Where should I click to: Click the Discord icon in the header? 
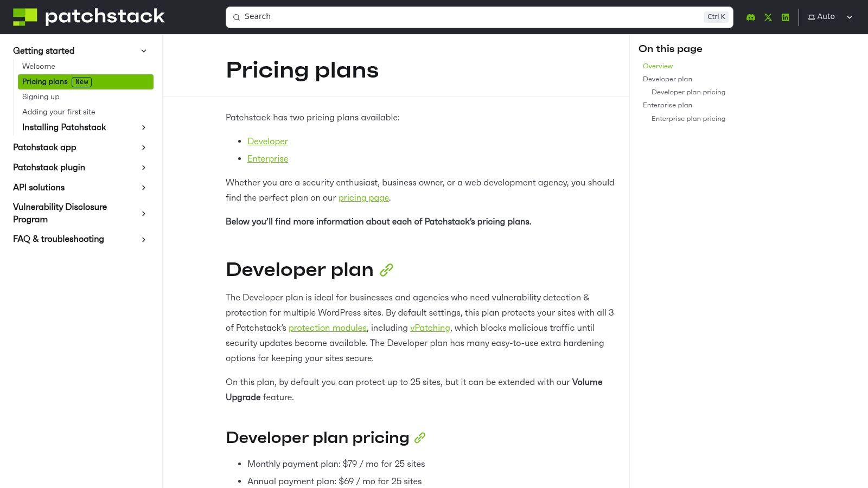click(750, 17)
